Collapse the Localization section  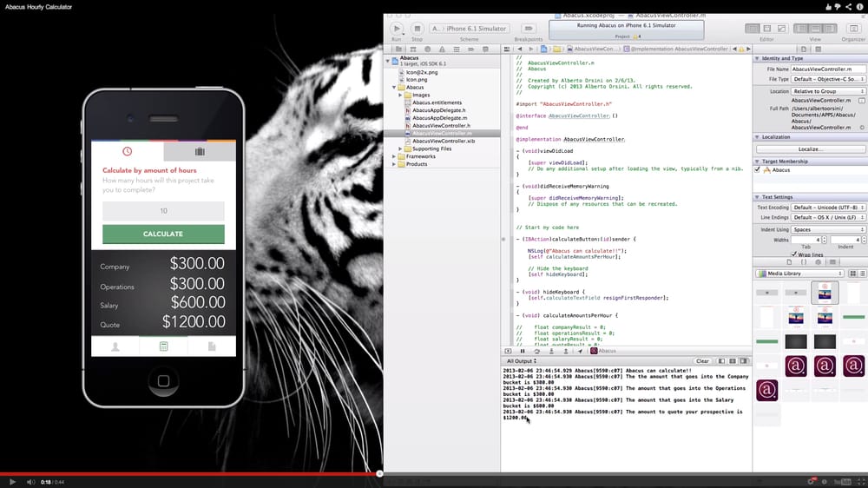pyautogui.click(x=757, y=137)
